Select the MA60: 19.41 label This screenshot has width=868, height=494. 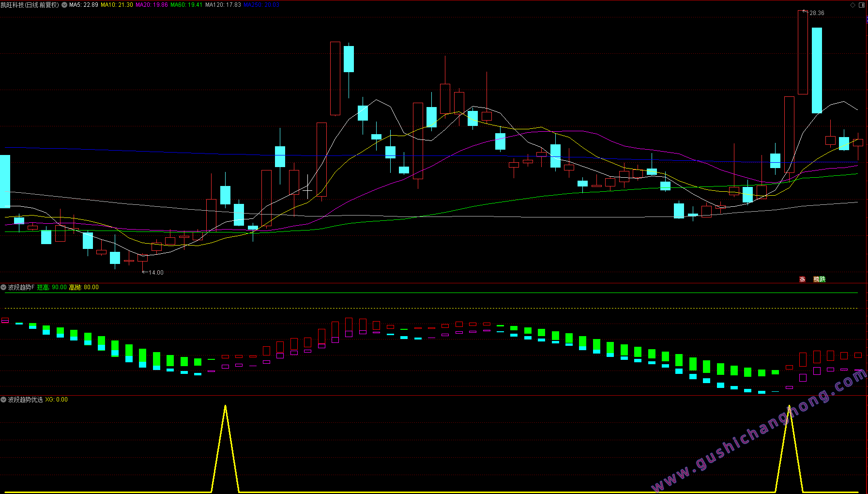186,5
